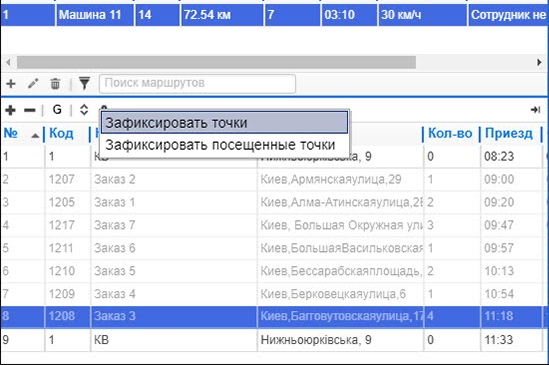Click arrival time '08:23'
549x365 pixels.
pyautogui.click(x=499, y=156)
